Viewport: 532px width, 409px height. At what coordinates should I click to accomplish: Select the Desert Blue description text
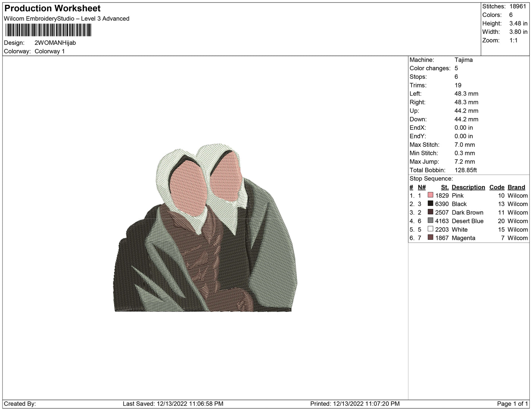(x=468, y=221)
